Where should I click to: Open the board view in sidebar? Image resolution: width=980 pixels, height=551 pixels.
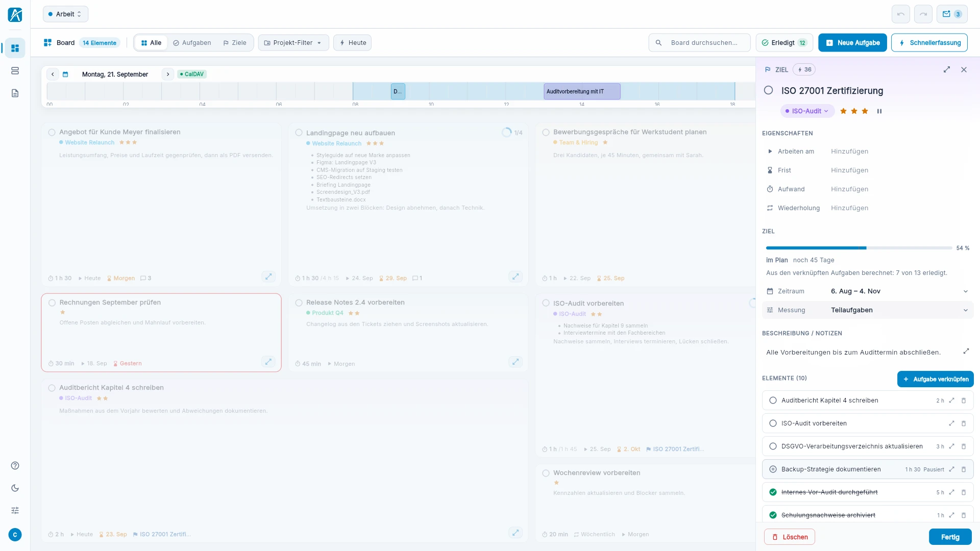(15, 48)
